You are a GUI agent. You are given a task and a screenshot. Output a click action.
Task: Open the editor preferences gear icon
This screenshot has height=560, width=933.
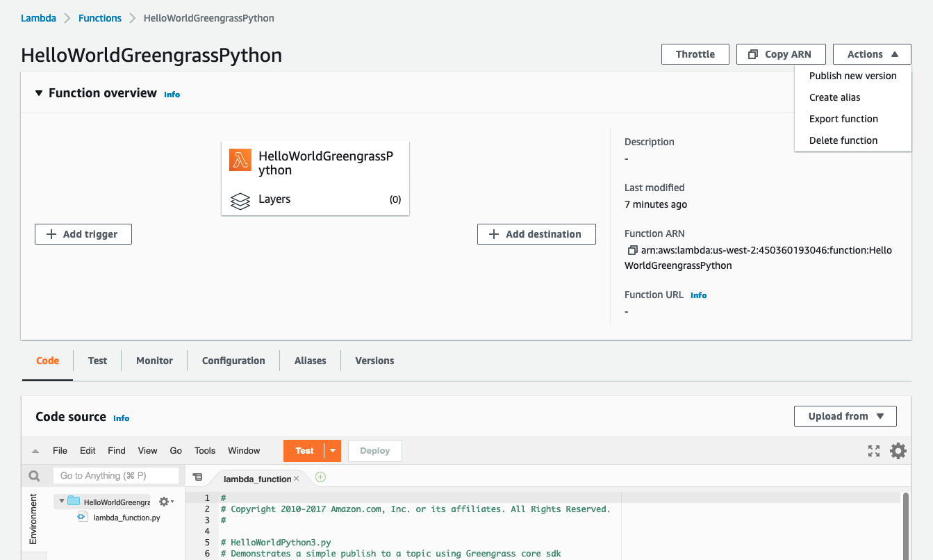pos(898,451)
